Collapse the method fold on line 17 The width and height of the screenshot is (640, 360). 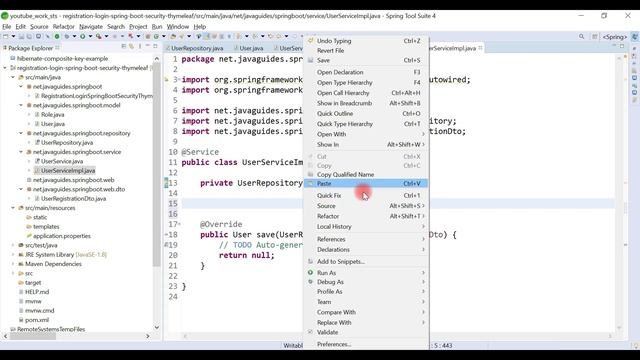[x=179, y=224]
